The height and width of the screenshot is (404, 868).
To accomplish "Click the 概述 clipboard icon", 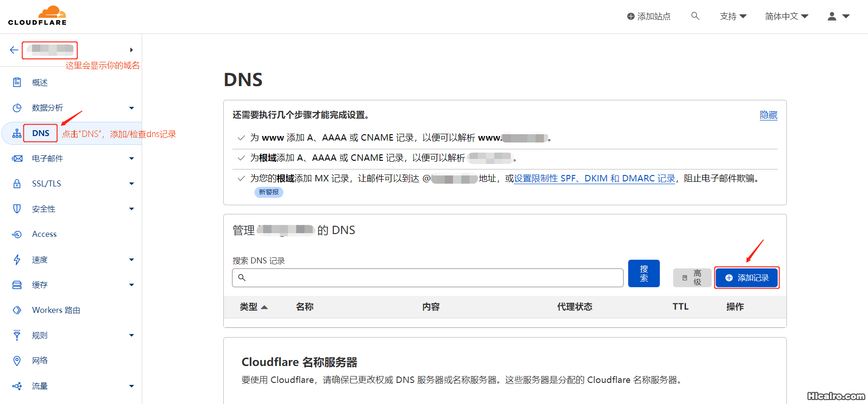I will pyautogui.click(x=17, y=82).
